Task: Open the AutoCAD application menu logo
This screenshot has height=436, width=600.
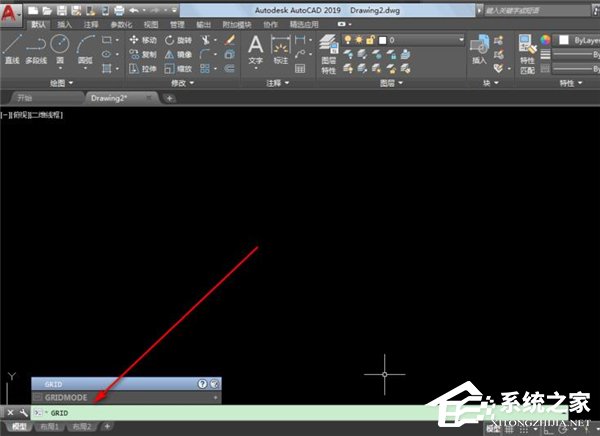Action: (x=10, y=13)
